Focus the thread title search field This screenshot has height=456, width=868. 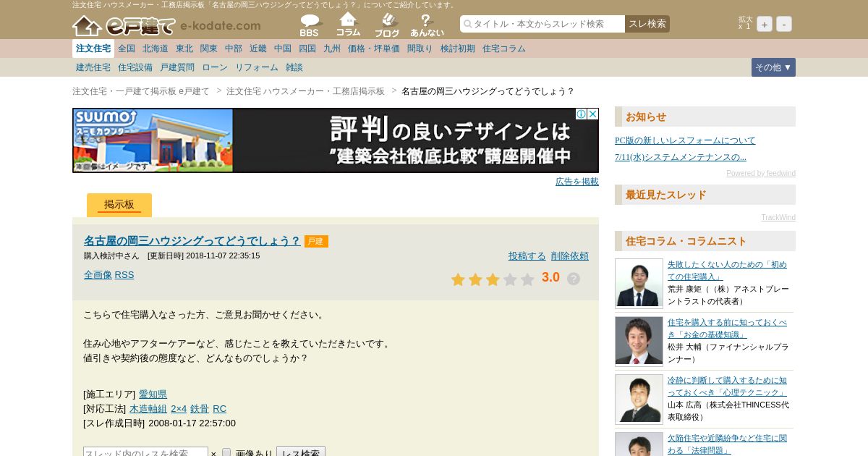pos(542,24)
